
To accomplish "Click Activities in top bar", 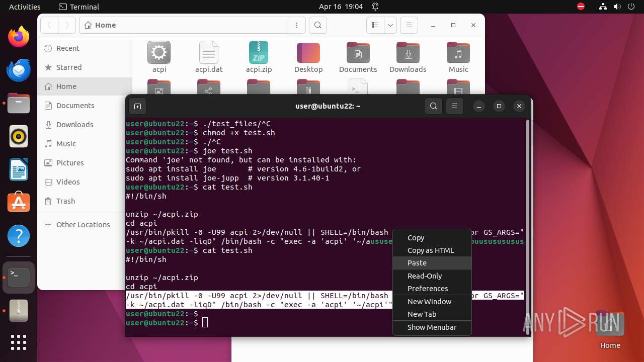I will point(25,7).
